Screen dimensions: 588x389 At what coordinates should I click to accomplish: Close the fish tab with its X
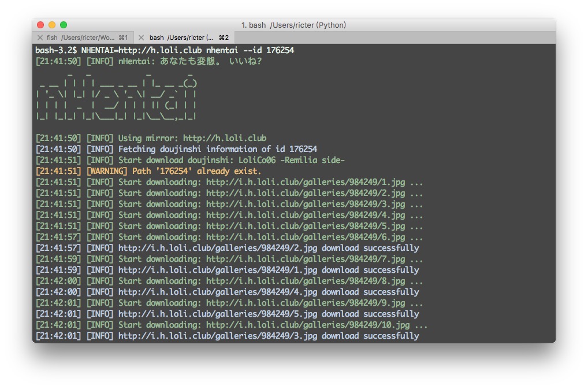pyautogui.click(x=40, y=38)
